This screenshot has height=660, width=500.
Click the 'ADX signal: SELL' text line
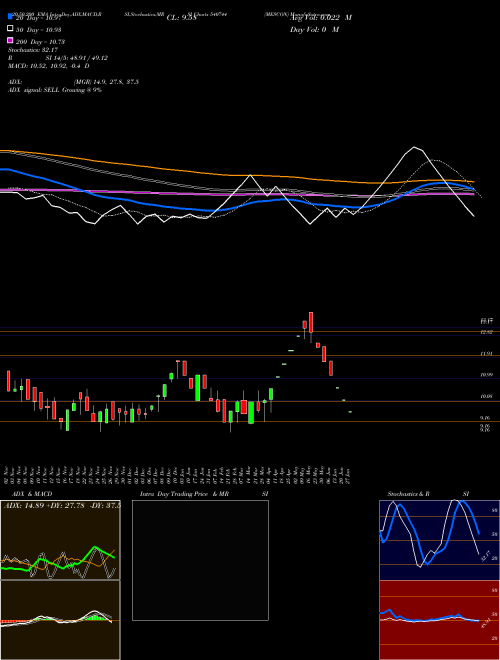[55, 90]
